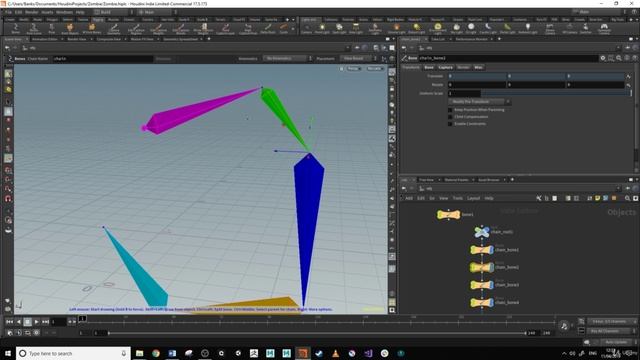The height and width of the screenshot is (360, 640).
Task: Select the Point Light shelf tool
Action: [x=322, y=29]
